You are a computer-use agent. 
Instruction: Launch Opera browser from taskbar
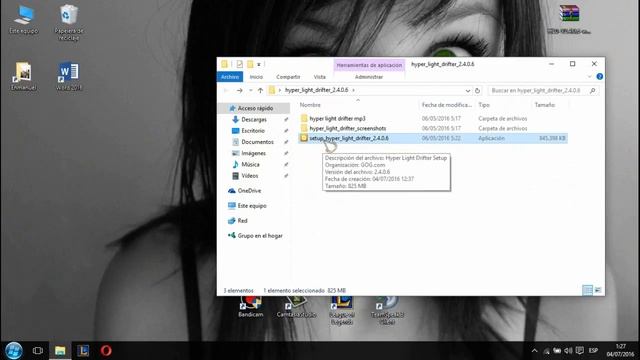pyautogui.click(x=106, y=351)
